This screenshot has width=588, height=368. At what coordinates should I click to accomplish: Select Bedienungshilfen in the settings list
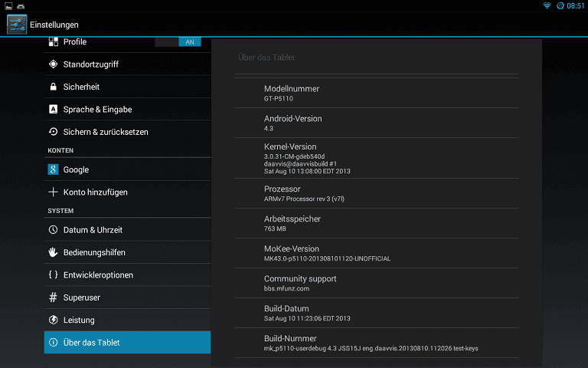pos(128,252)
